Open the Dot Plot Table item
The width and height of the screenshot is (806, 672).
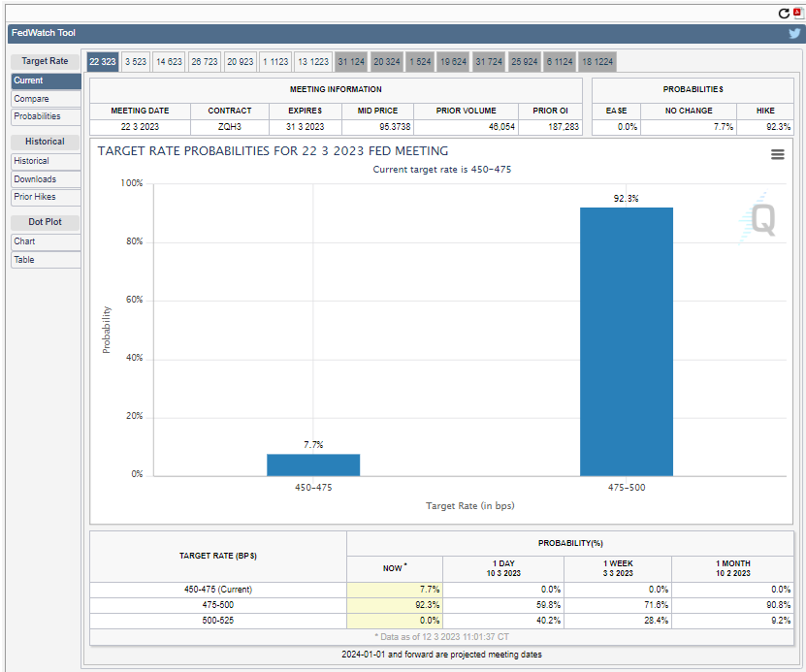pyautogui.click(x=46, y=260)
